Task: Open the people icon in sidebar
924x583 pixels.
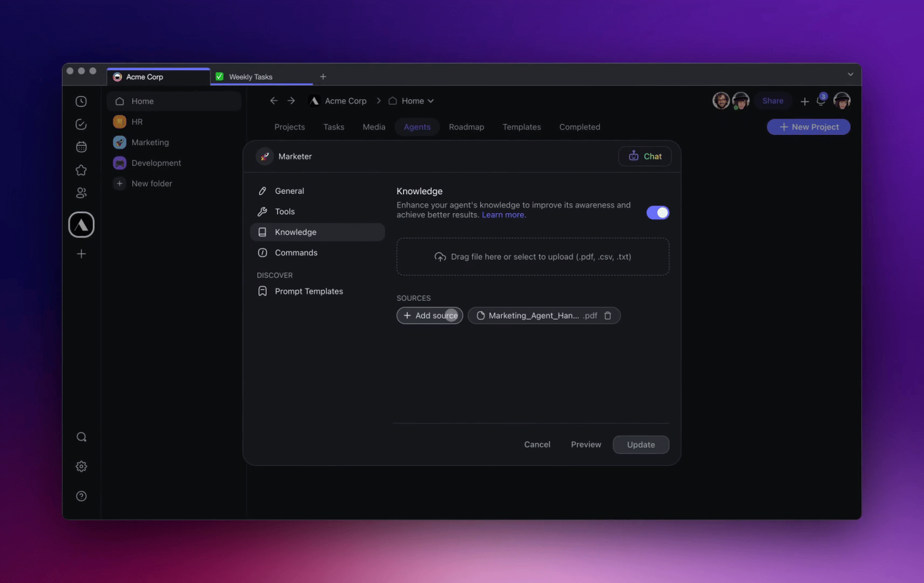Action: (x=81, y=193)
